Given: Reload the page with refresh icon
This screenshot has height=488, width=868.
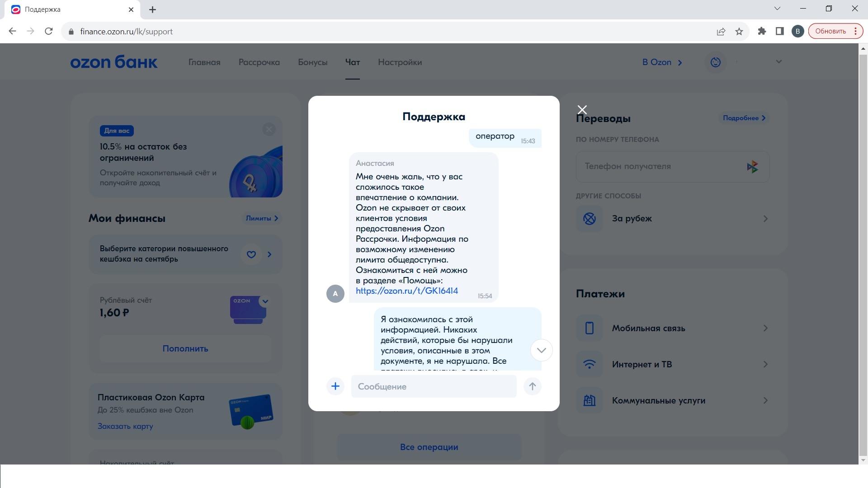Looking at the screenshot, I should point(49,31).
